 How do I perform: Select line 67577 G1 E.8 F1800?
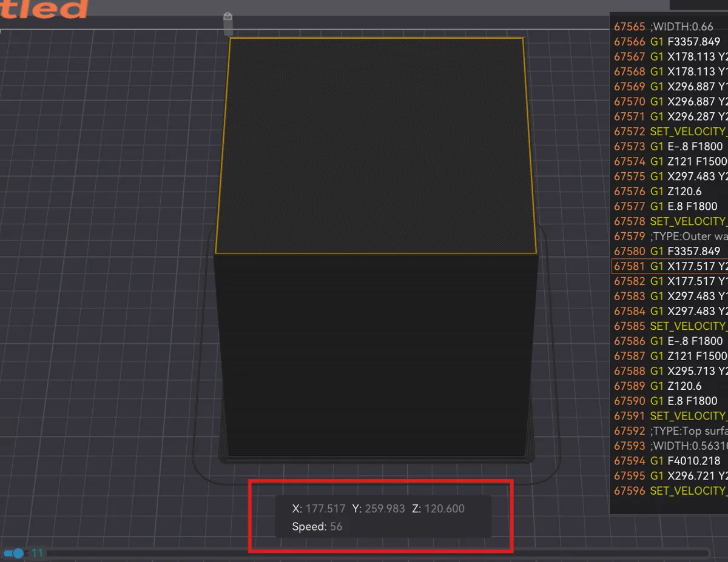(x=670, y=206)
